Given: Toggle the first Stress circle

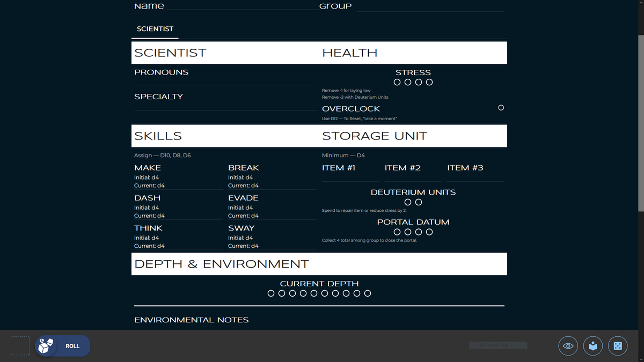Looking at the screenshot, I should 397,83.
